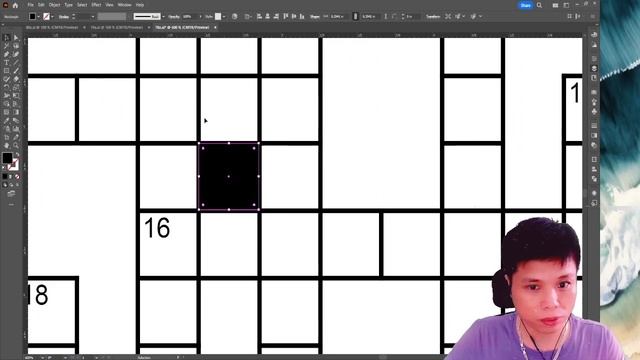Open the switch workspace dropdown icon

[x=566, y=5]
